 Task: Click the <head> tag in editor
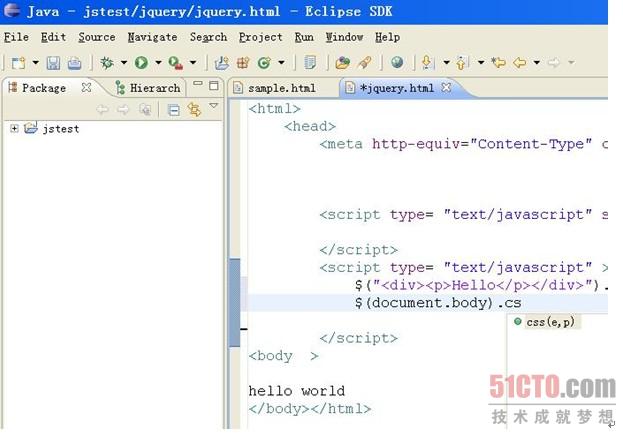coord(310,126)
